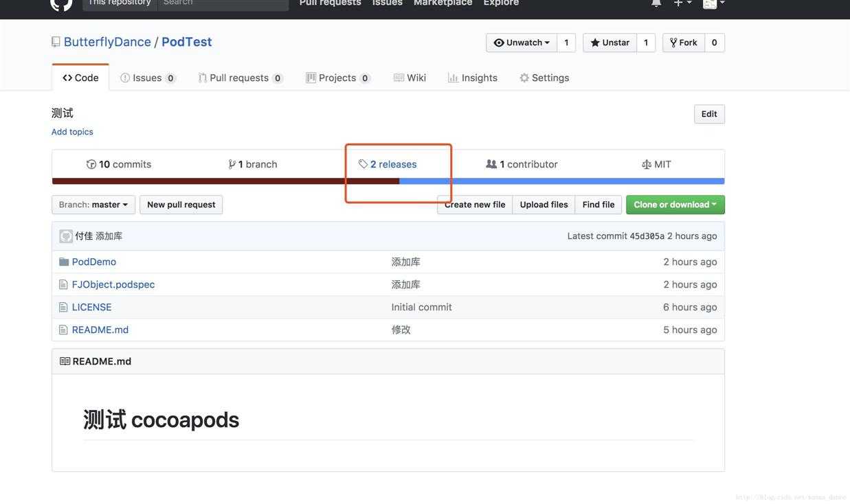The image size is (850, 504).
Task: Click the README.md file row icon
Action: point(63,330)
